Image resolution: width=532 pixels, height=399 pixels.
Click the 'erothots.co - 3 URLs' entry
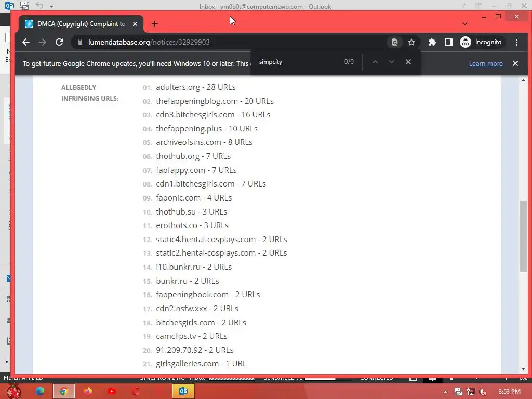pyautogui.click(x=192, y=225)
